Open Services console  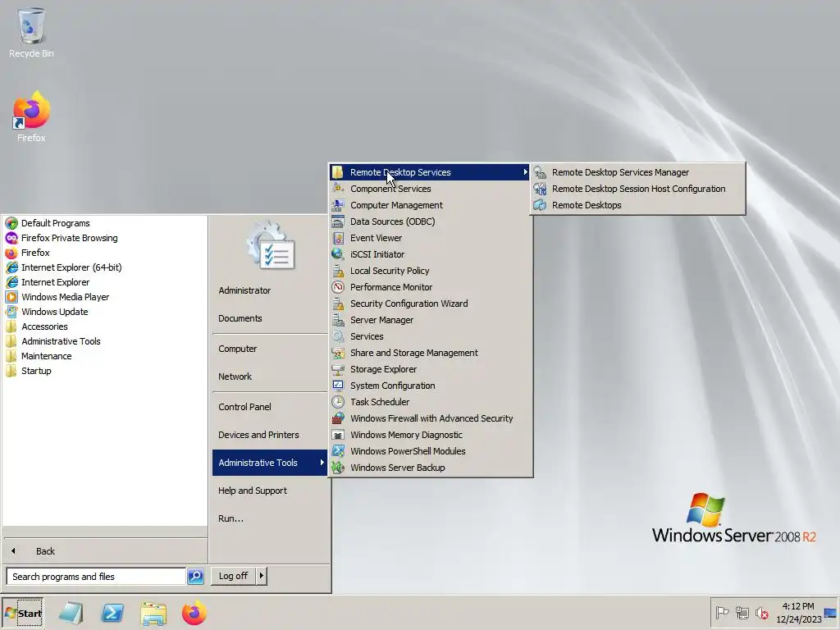(x=430, y=336)
